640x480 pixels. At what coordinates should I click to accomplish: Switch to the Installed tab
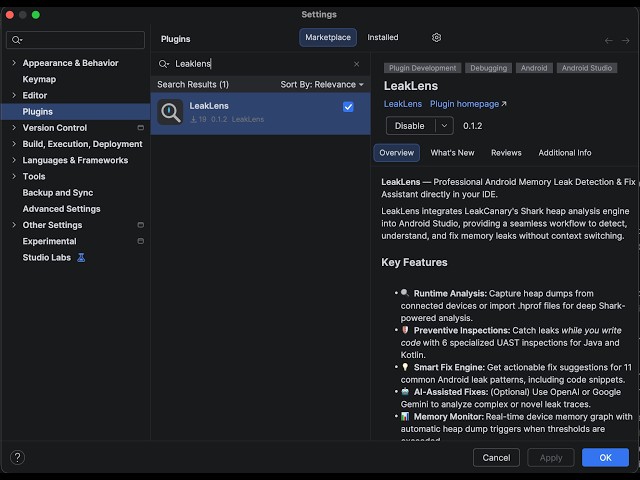[382, 38]
